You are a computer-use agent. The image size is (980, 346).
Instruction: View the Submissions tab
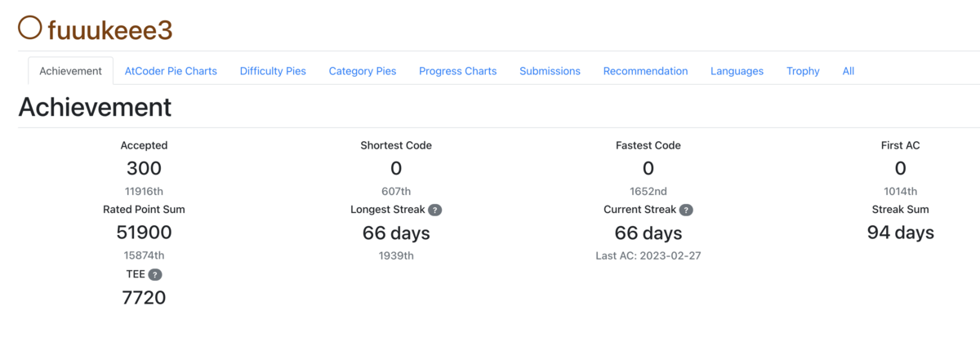(x=550, y=71)
